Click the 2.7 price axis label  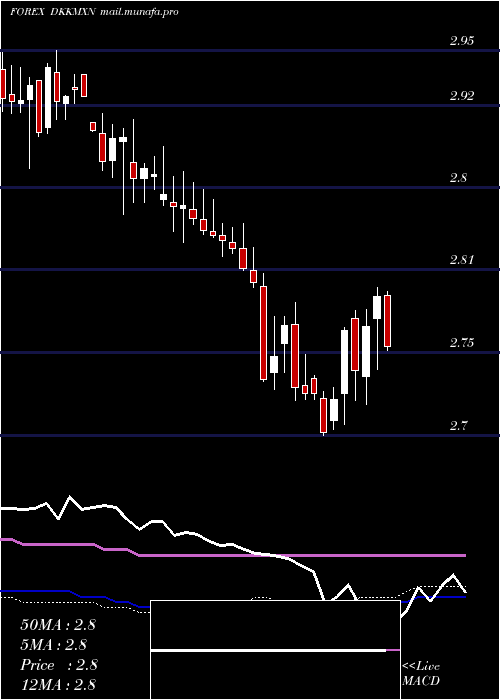click(x=458, y=425)
